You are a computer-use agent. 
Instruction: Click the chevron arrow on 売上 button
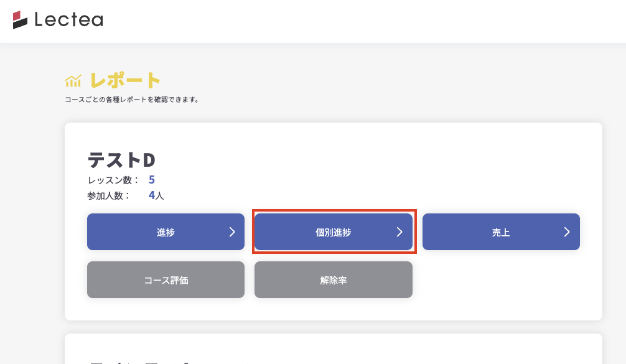[x=567, y=232]
